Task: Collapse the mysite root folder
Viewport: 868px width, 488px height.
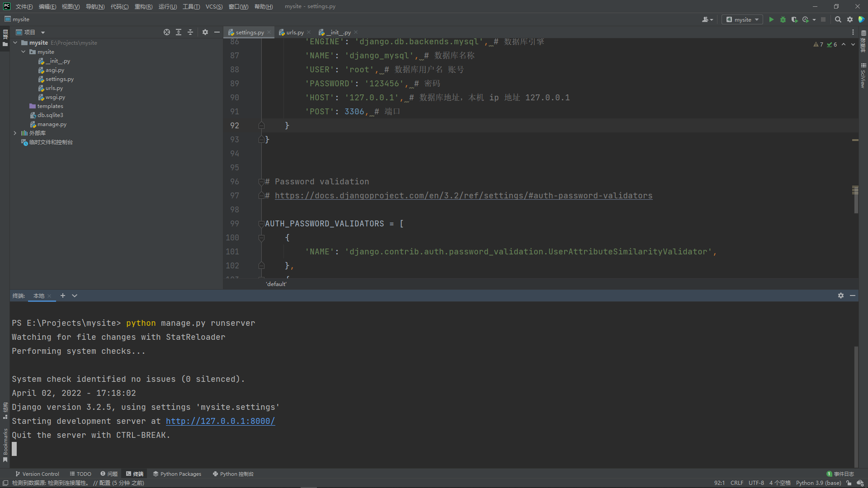Action: pos(15,43)
